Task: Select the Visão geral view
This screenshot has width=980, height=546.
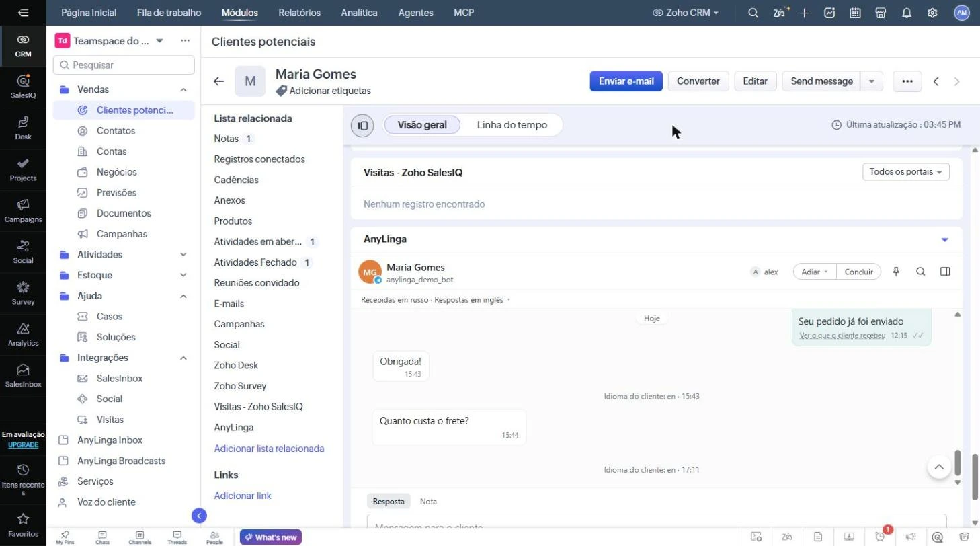Action: 422,125
